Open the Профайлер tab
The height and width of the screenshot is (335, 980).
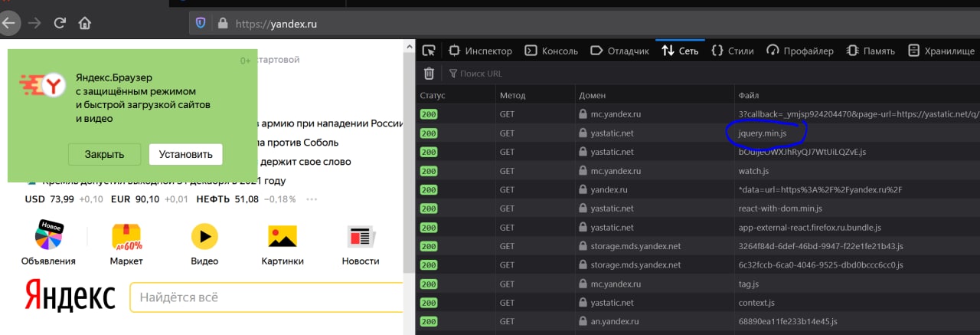tap(800, 51)
